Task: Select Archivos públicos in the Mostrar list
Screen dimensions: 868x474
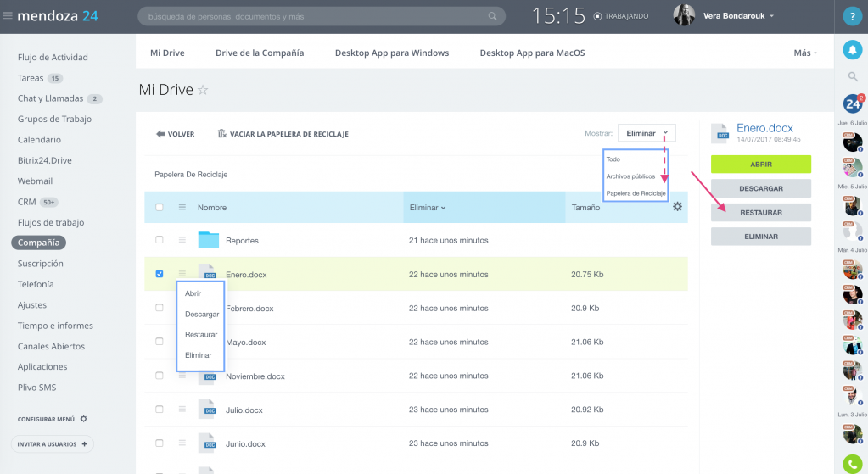Action: point(630,176)
